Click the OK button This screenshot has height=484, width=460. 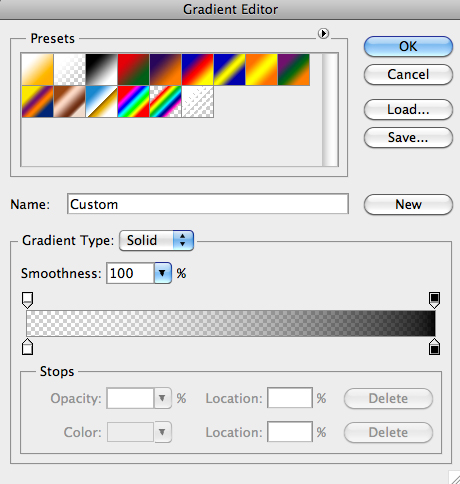pos(408,46)
